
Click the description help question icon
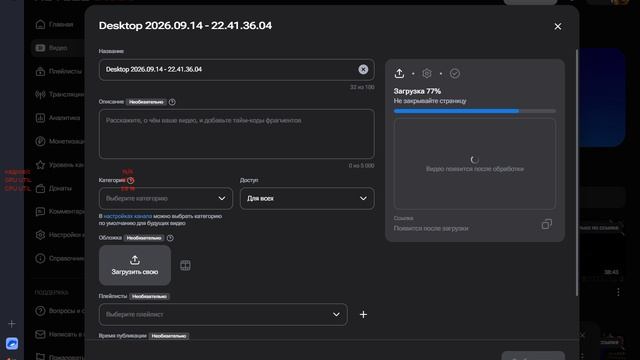[172, 102]
